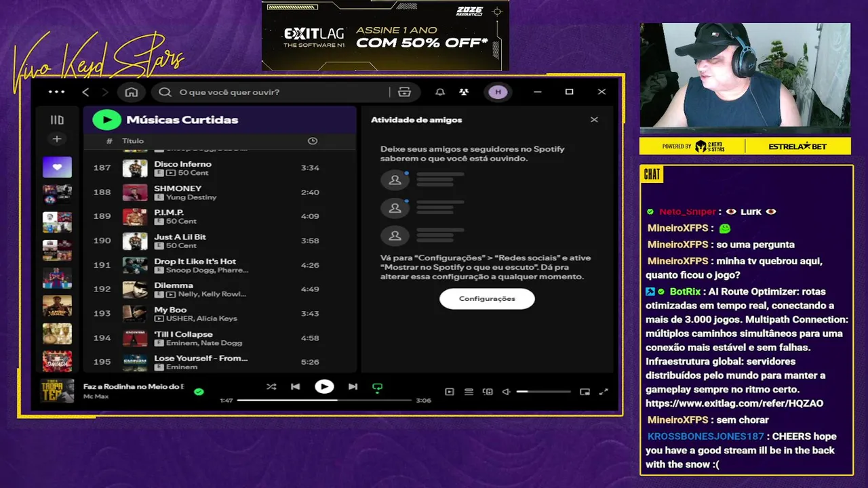Click the Neto_Sniper username in chat
868x488 pixels.
(687, 211)
